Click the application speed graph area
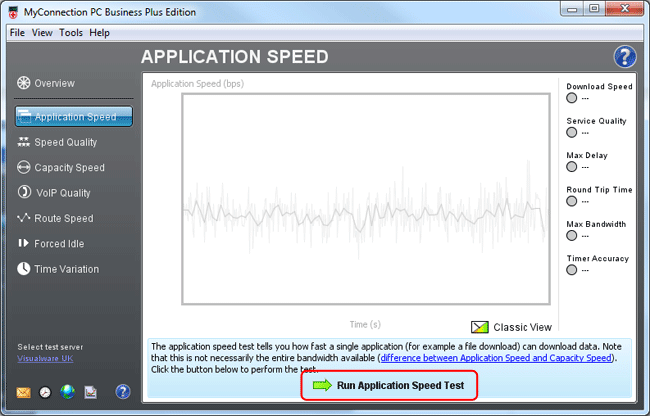650x416 pixels. (366, 199)
